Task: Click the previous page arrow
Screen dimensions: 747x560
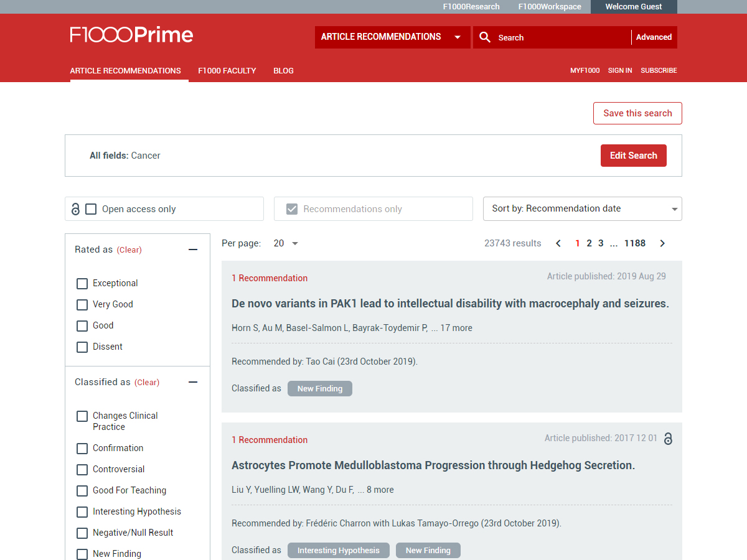Action: (558, 243)
